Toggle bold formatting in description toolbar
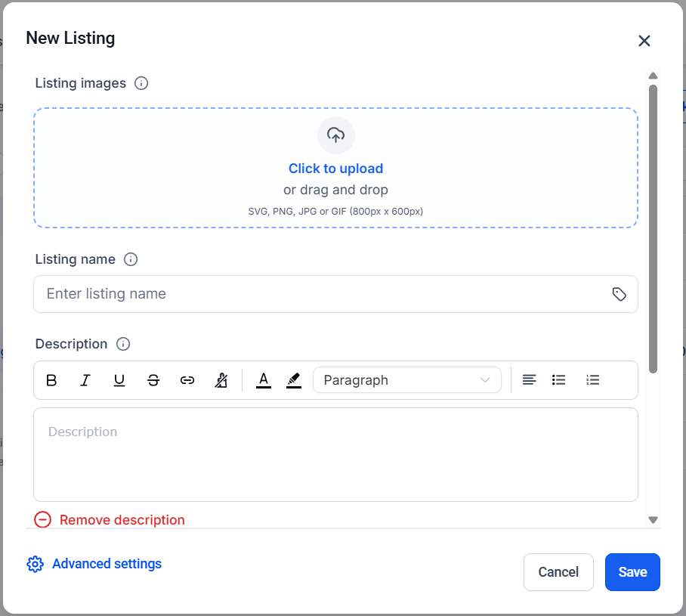This screenshot has width=686, height=616. (x=51, y=380)
